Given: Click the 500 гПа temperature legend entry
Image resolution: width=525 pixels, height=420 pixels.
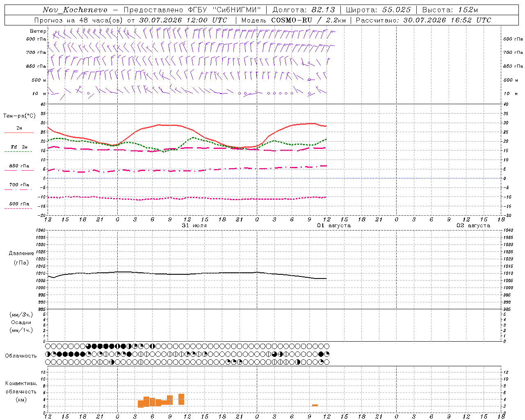Looking at the screenshot, I should 19,204.
